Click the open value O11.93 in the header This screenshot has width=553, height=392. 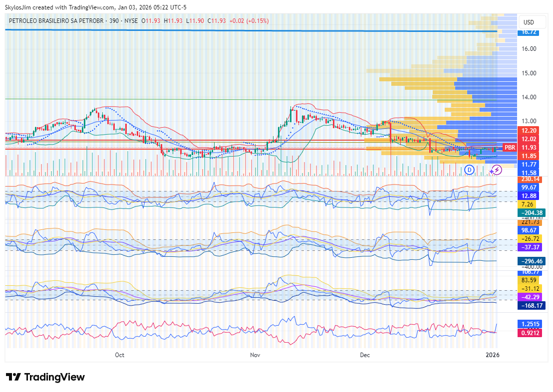click(x=151, y=21)
